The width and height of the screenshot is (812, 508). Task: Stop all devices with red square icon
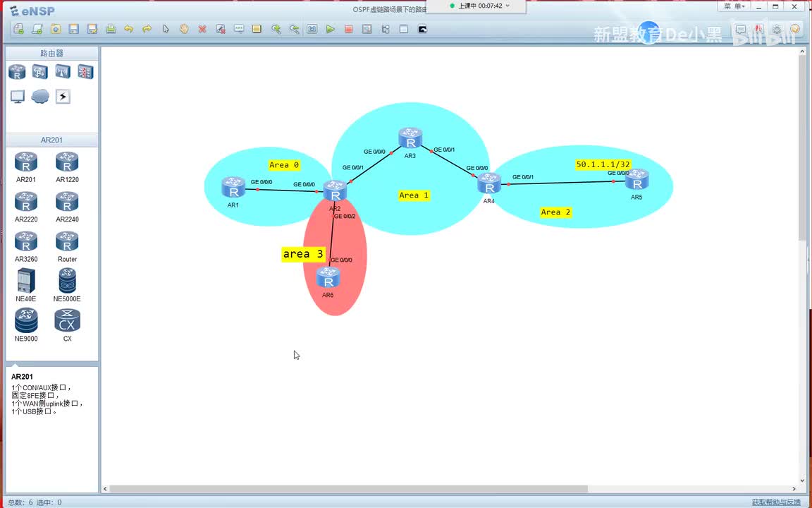tap(348, 29)
